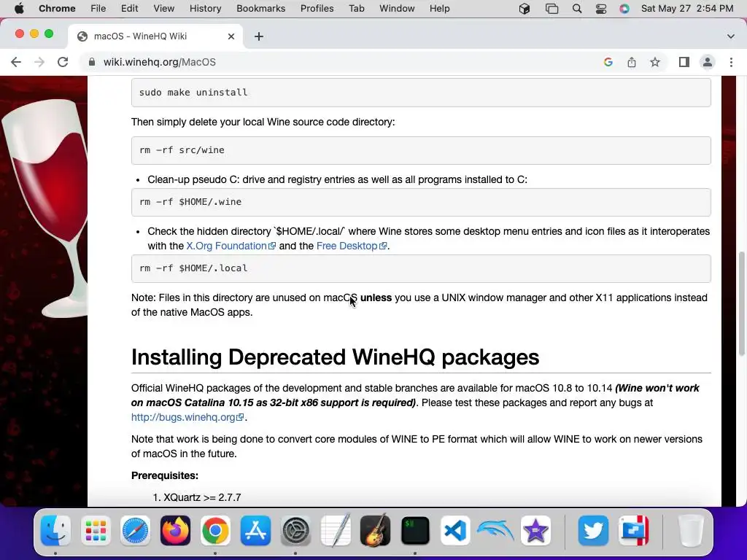Click the stacked windows menu bar icon
Viewport: 747px width, 560px height.
point(551,9)
